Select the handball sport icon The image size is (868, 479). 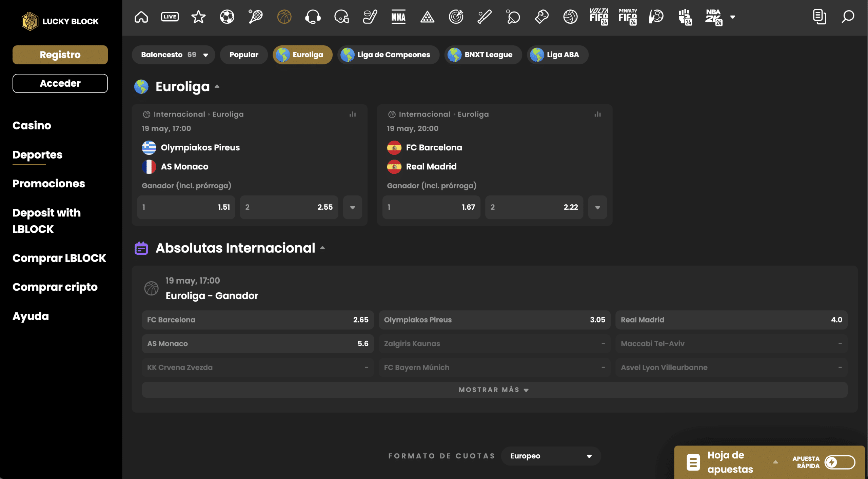click(x=656, y=17)
